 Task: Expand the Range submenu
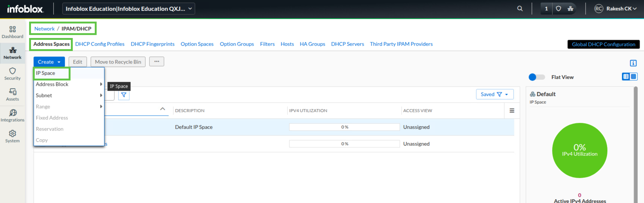pyautogui.click(x=69, y=107)
